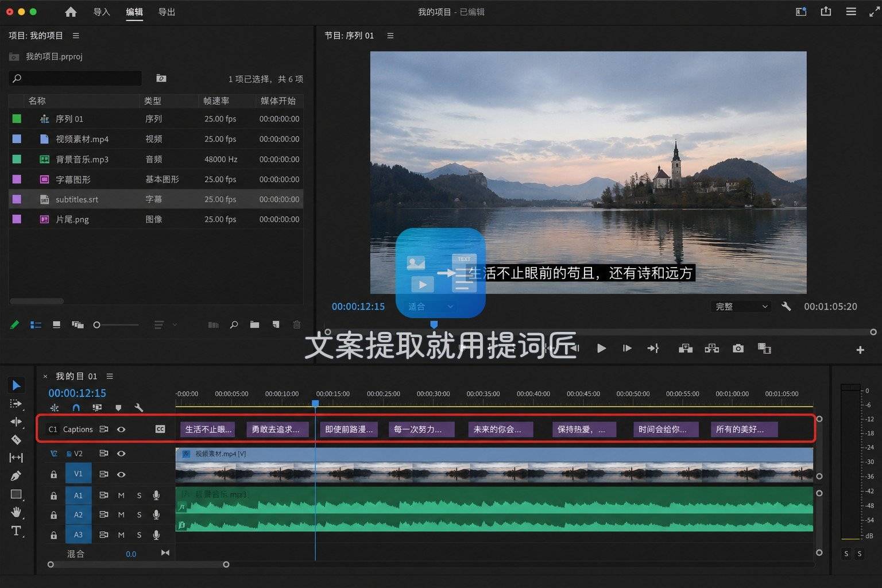Toggle visibility eye of track V2
The height and width of the screenshot is (588, 882).
[x=121, y=453]
